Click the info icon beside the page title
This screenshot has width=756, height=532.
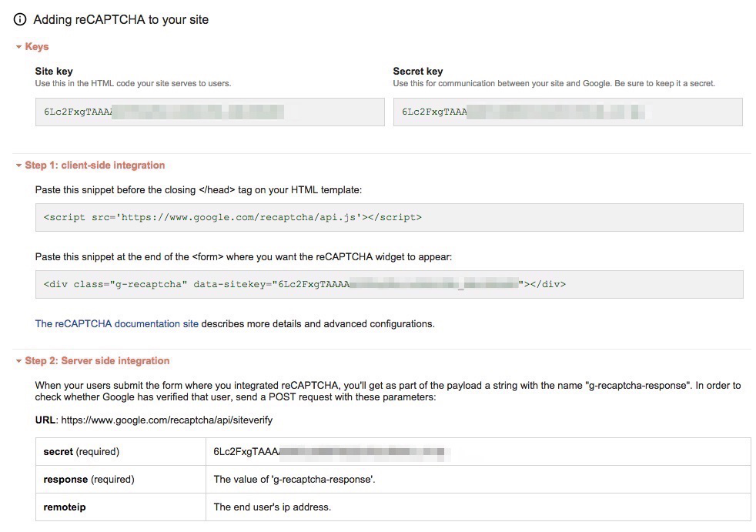point(19,20)
